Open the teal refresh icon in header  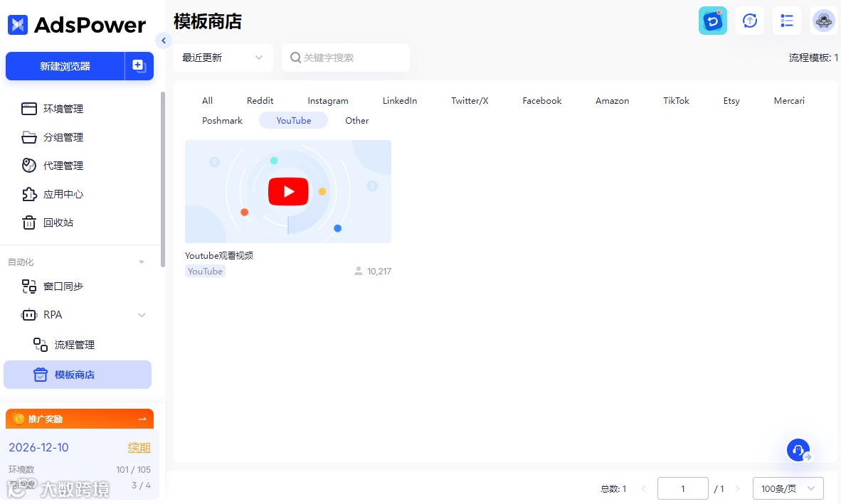click(x=712, y=21)
